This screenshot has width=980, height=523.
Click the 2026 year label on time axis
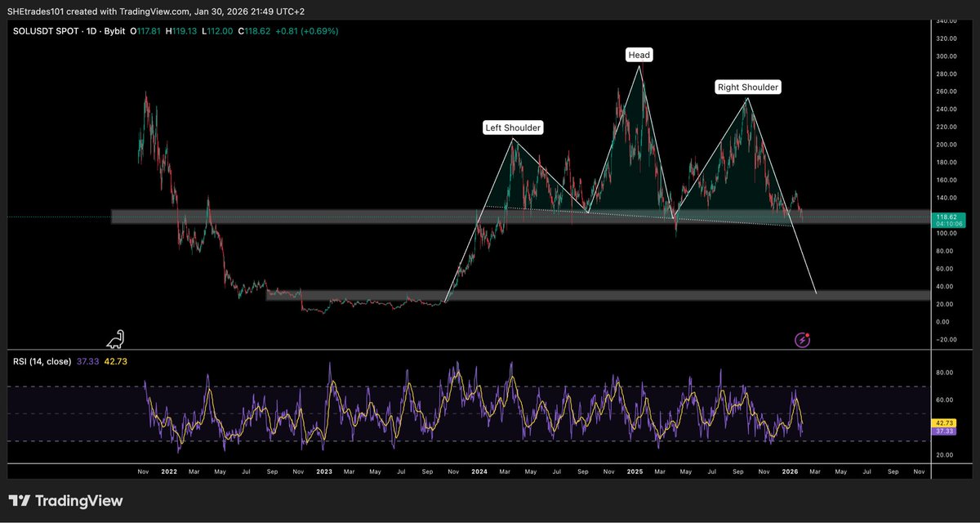(x=790, y=472)
